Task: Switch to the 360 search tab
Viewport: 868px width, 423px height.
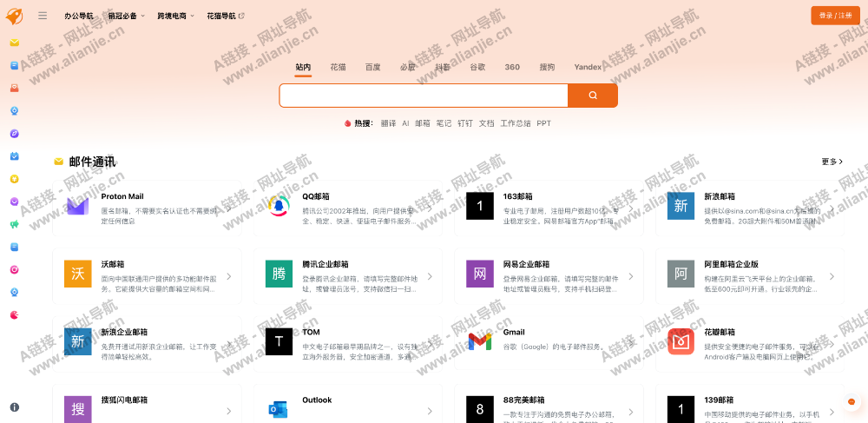Action: (x=512, y=67)
